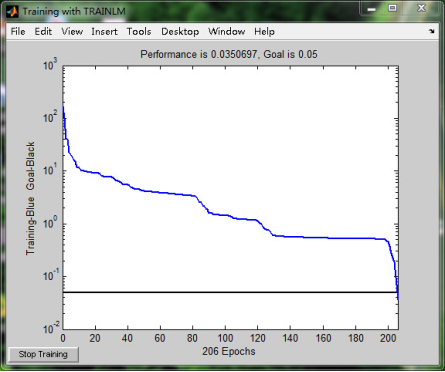Open the Tools menu
The image size is (445, 372).
(139, 32)
